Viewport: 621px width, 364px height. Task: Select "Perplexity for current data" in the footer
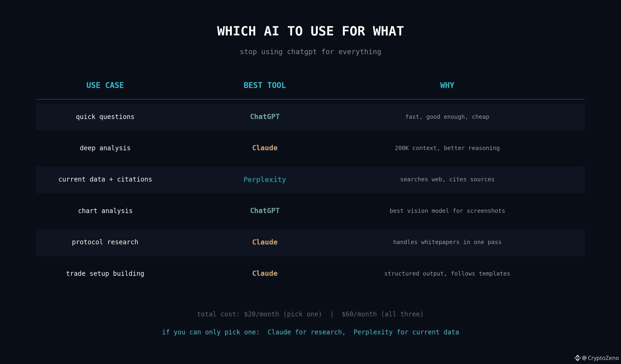click(406, 332)
